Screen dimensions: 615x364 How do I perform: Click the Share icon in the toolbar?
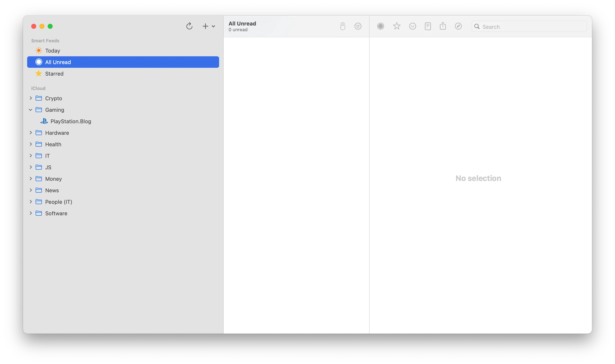coord(443,26)
